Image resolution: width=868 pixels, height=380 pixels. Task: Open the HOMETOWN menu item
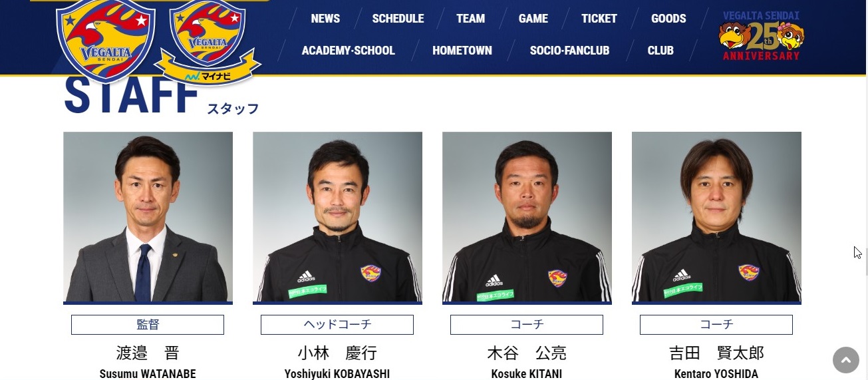point(462,51)
